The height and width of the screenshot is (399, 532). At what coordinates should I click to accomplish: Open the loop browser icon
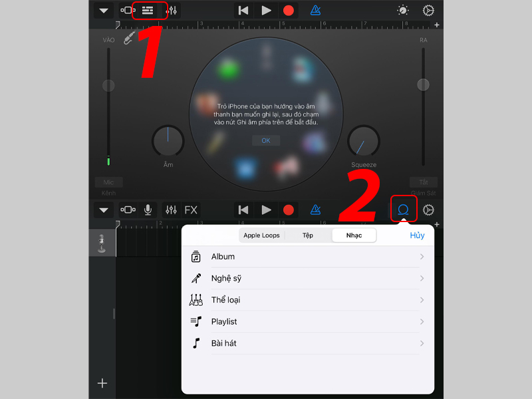[x=403, y=209]
